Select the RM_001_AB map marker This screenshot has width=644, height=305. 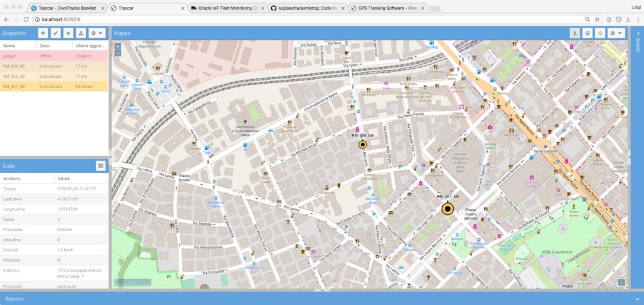tap(447, 208)
